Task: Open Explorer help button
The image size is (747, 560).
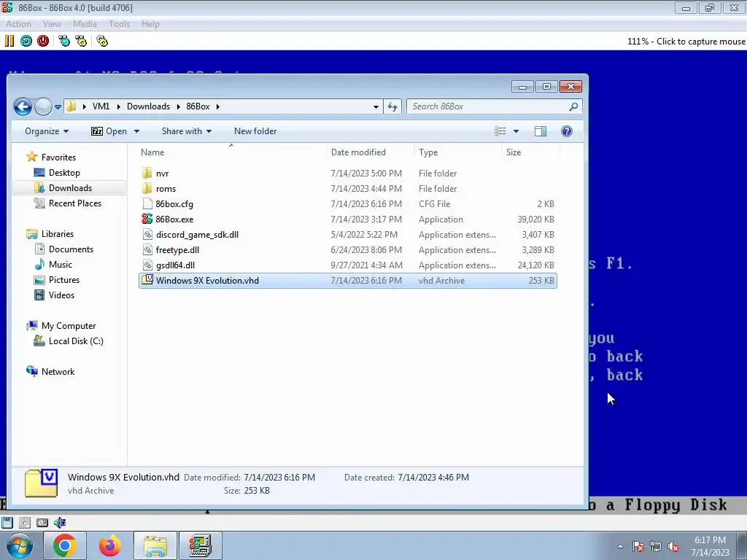Action: point(566,131)
